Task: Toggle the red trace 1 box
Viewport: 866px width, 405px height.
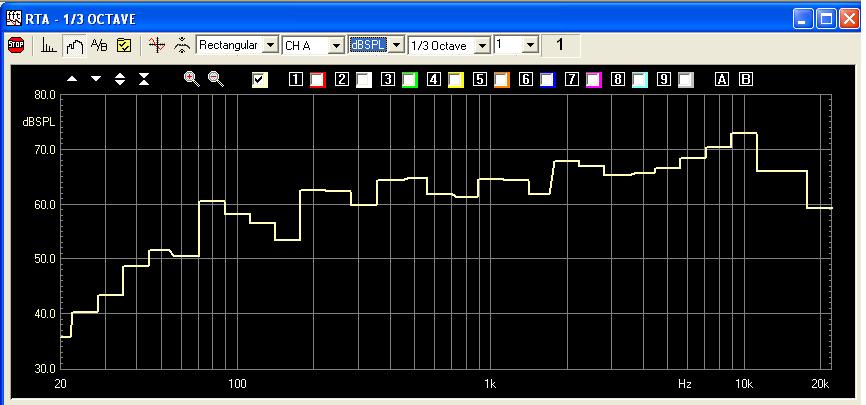Action: point(318,80)
